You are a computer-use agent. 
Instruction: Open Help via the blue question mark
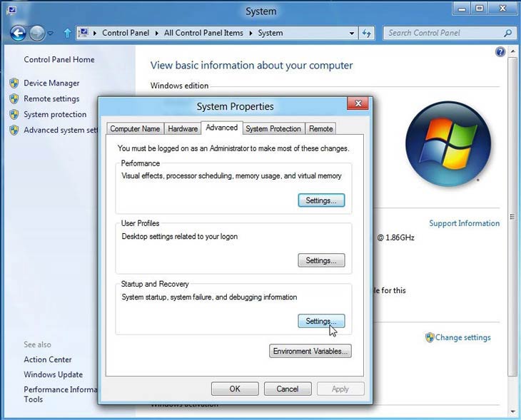(x=500, y=52)
